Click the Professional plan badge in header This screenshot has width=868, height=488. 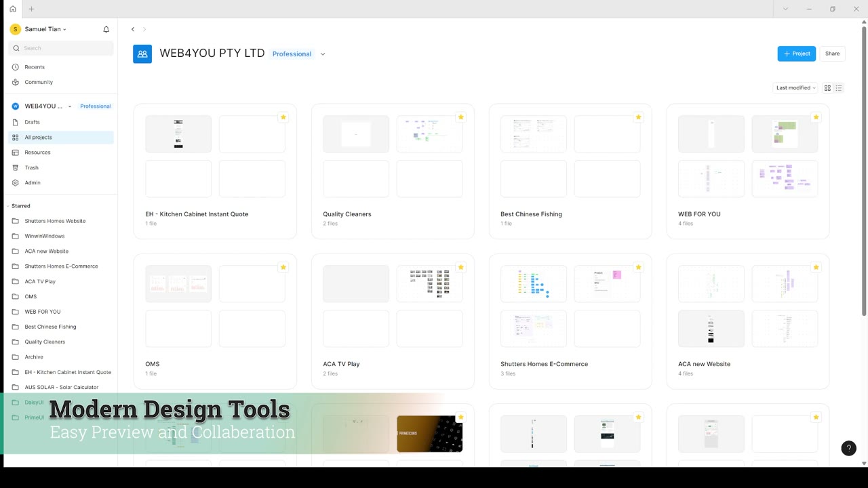pos(292,54)
